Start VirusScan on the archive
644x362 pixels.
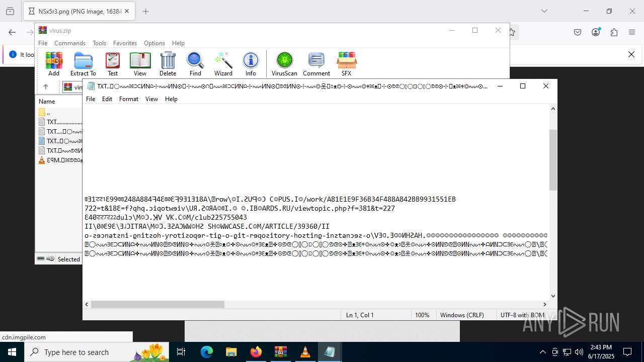tap(284, 64)
